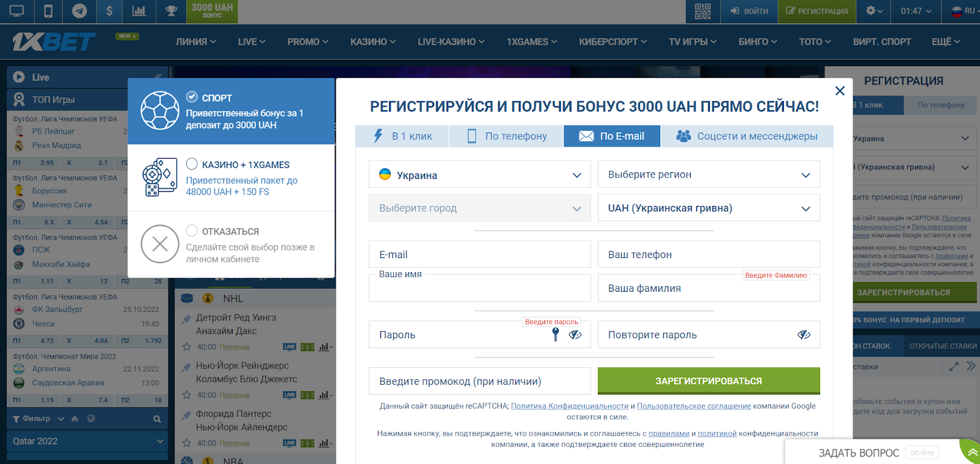The height and width of the screenshot is (464, 980).
Task: Click the Ваш телефон input field
Action: click(x=709, y=254)
